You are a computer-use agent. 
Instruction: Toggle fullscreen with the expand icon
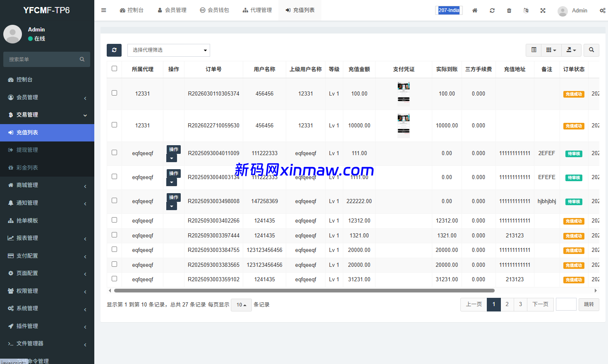(543, 10)
